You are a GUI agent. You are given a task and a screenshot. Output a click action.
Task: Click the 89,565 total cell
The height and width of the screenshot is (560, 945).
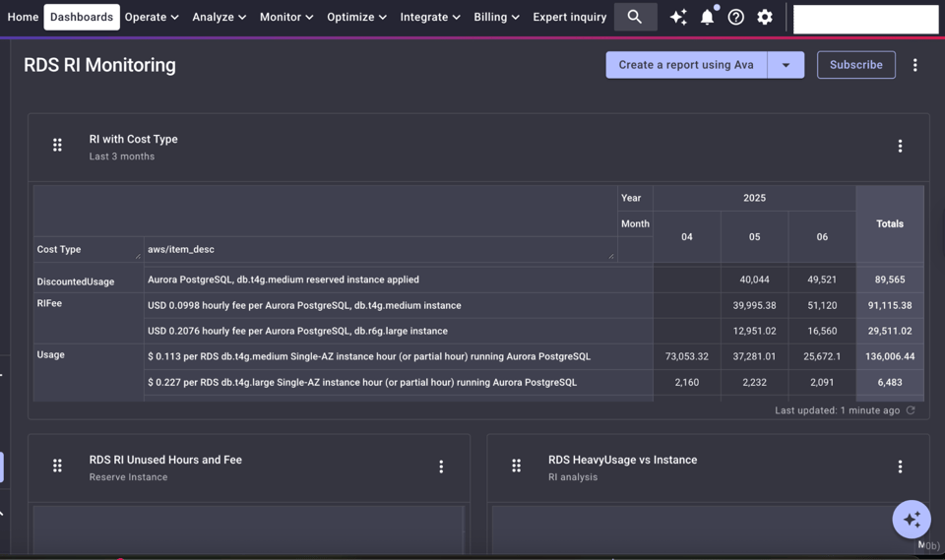pyautogui.click(x=890, y=280)
